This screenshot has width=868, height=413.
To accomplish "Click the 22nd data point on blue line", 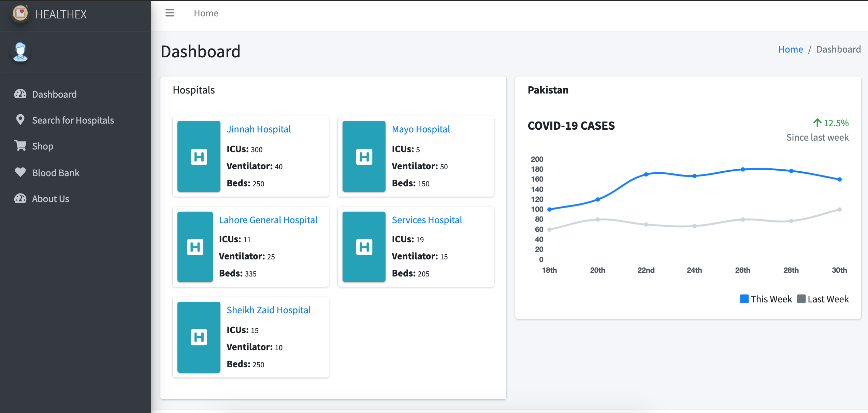I will point(646,174).
